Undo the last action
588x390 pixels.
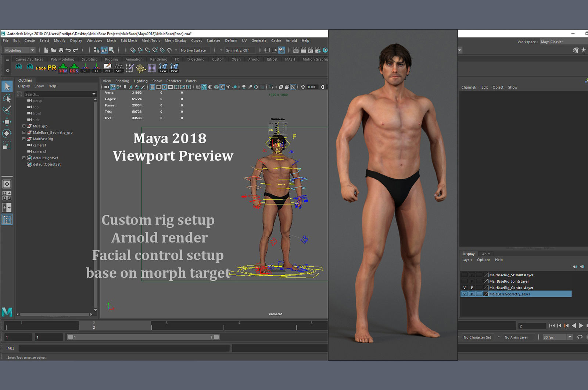[68, 50]
